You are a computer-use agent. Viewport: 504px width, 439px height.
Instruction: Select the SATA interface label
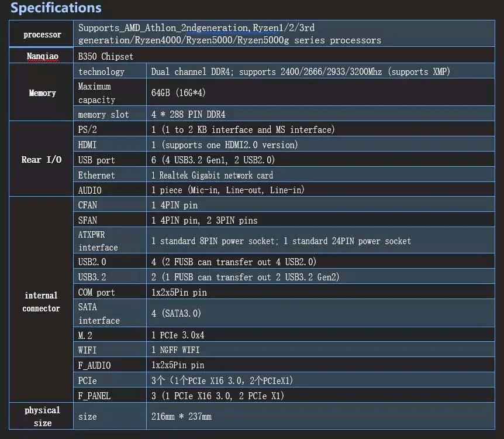click(99, 314)
